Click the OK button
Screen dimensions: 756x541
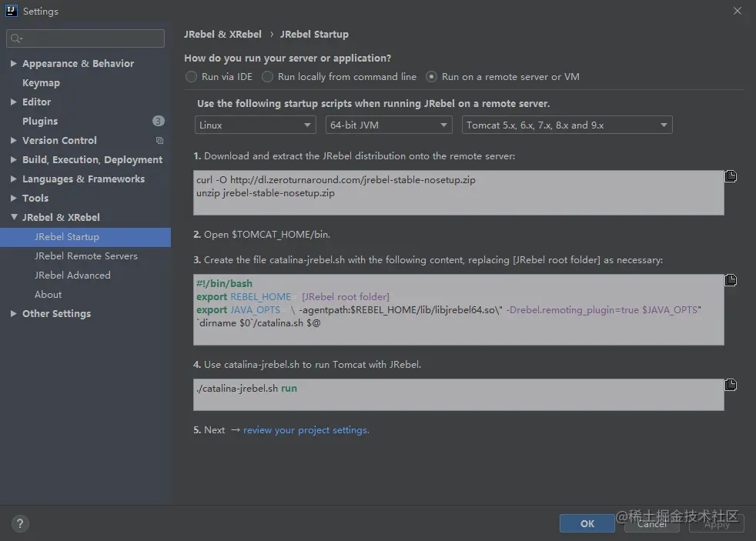click(587, 523)
